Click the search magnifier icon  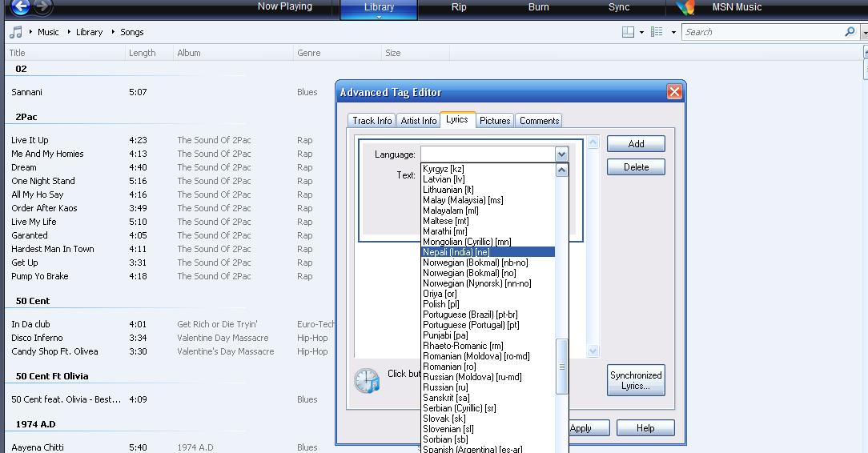(850, 32)
